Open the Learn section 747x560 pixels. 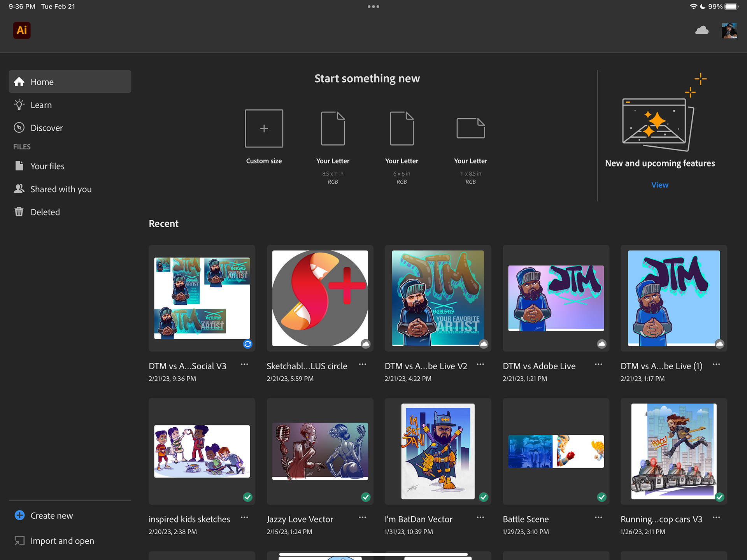70,105
